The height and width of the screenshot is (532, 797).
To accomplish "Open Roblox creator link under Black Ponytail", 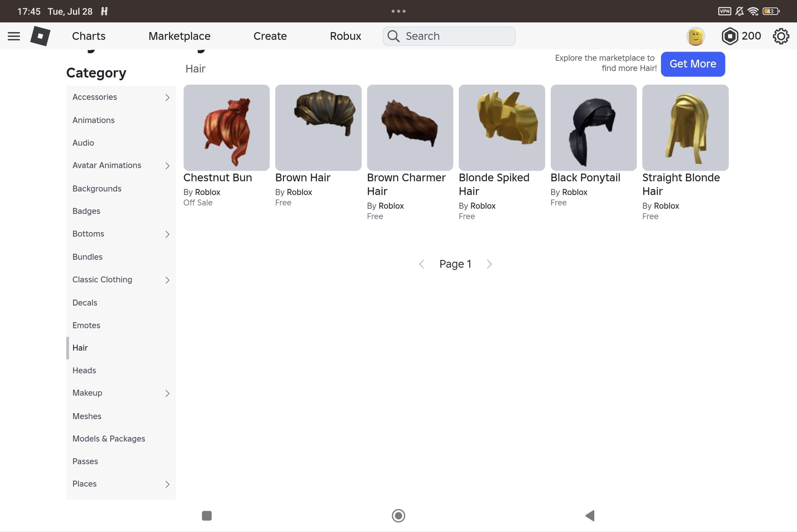I will (x=575, y=192).
